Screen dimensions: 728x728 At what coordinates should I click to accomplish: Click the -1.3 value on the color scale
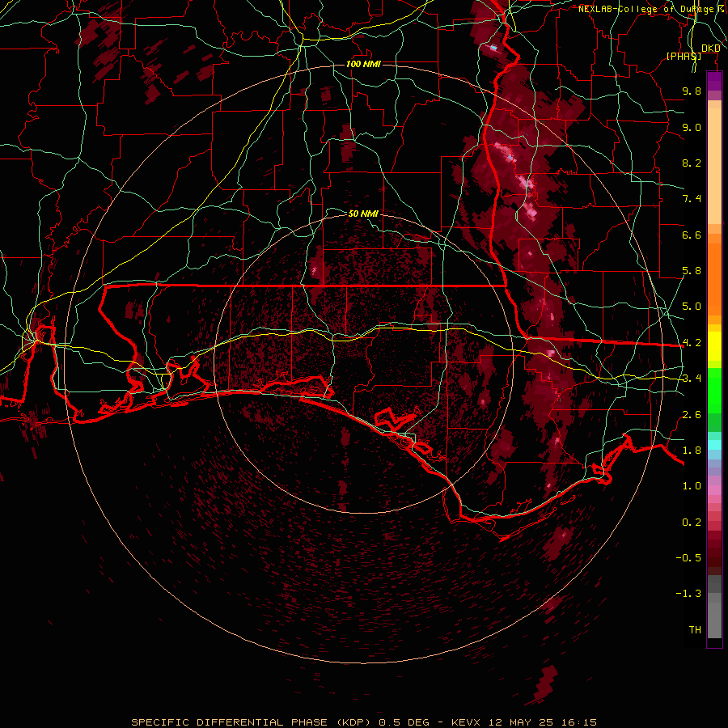click(x=688, y=594)
